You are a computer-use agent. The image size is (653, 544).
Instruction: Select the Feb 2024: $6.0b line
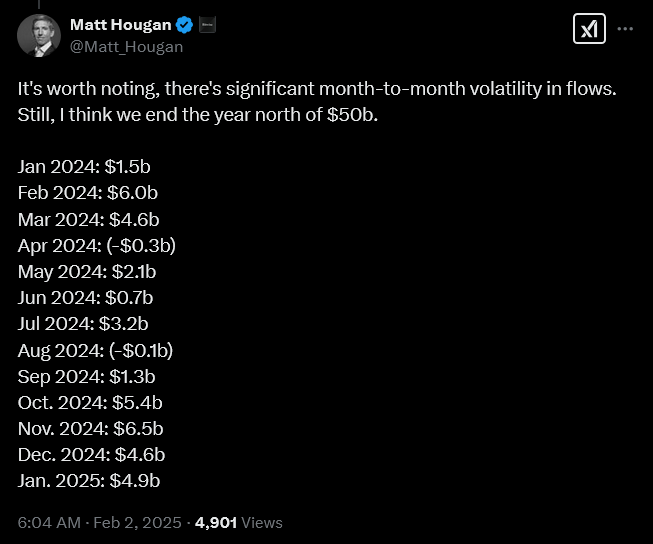click(x=89, y=192)
